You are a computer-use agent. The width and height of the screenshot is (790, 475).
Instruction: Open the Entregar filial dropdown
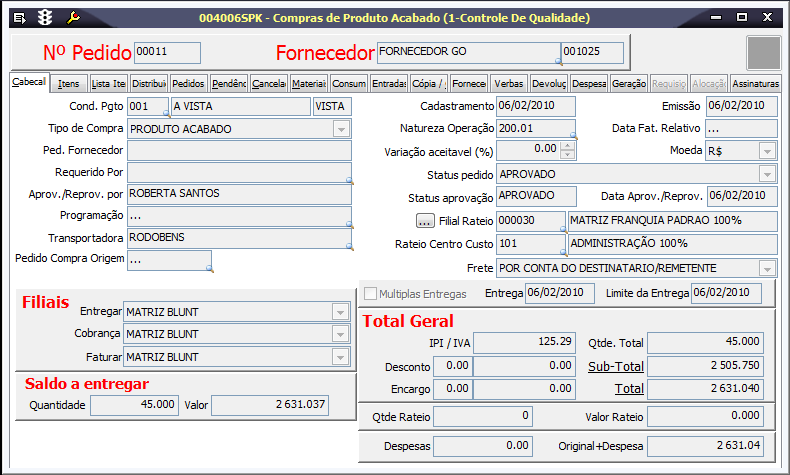click(x=341, y=312)
